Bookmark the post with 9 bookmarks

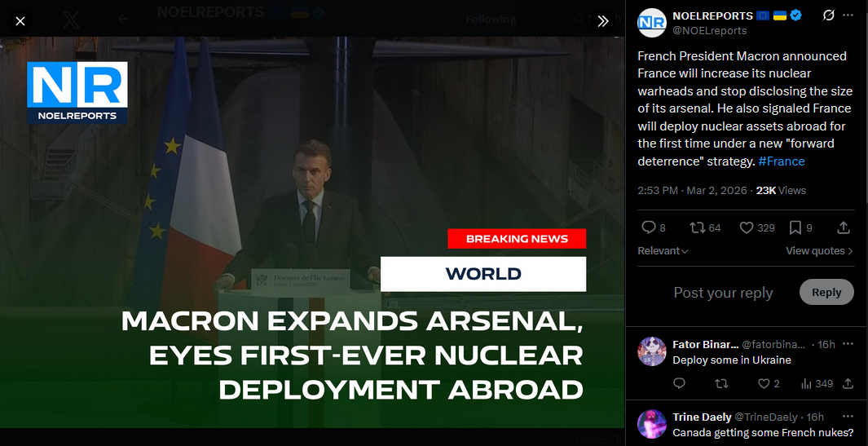coord(800,227)
